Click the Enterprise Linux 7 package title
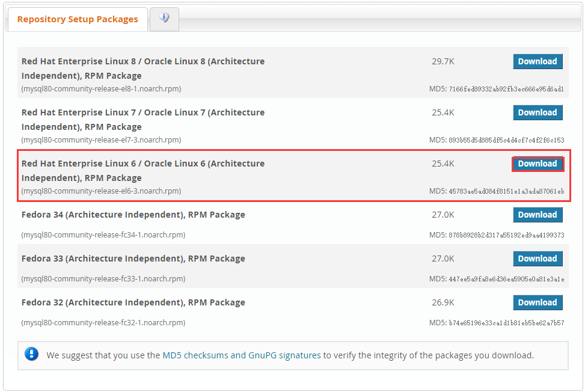Image resolution: width=585 pixels, height=392 pixels. point(142,119)
